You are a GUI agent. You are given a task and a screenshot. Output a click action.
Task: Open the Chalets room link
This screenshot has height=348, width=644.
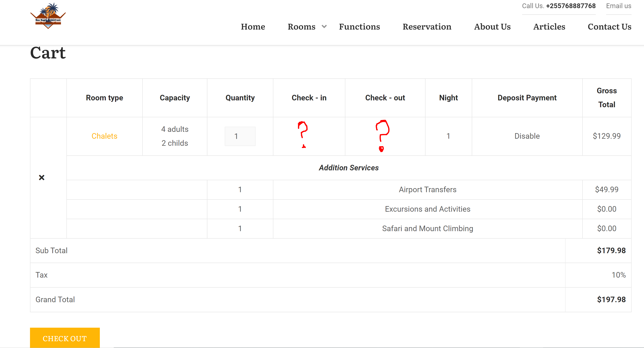(105, 136)
